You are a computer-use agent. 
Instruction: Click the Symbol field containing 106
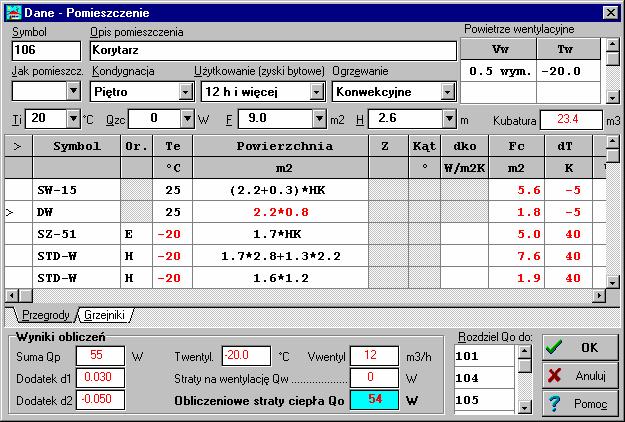(46, 51)
